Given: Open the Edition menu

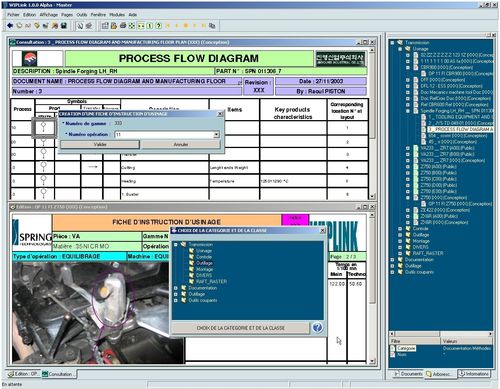Looking at the screenshot, I should pyautogui.click(x=29, y=15).
